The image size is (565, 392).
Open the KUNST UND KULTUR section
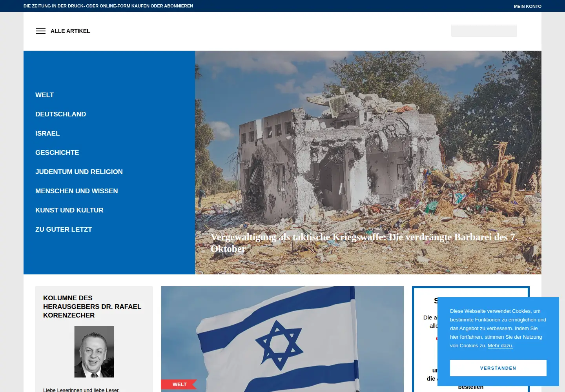69,210
